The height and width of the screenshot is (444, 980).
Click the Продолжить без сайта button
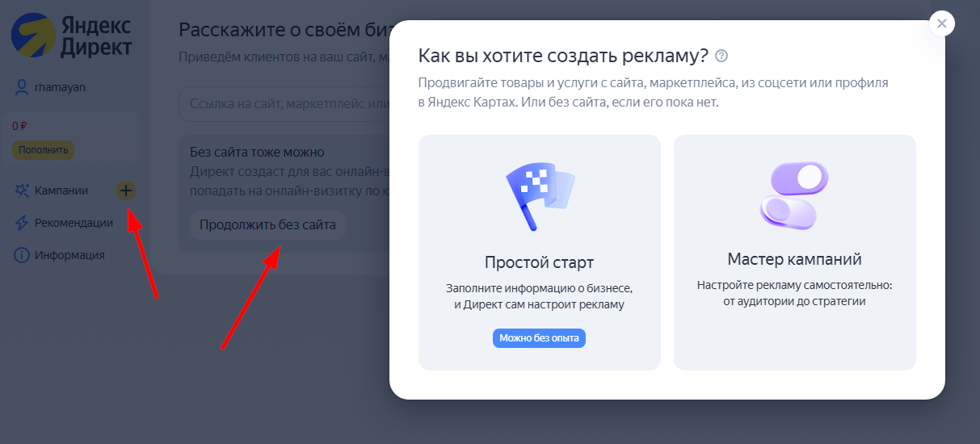click(267, 225)
